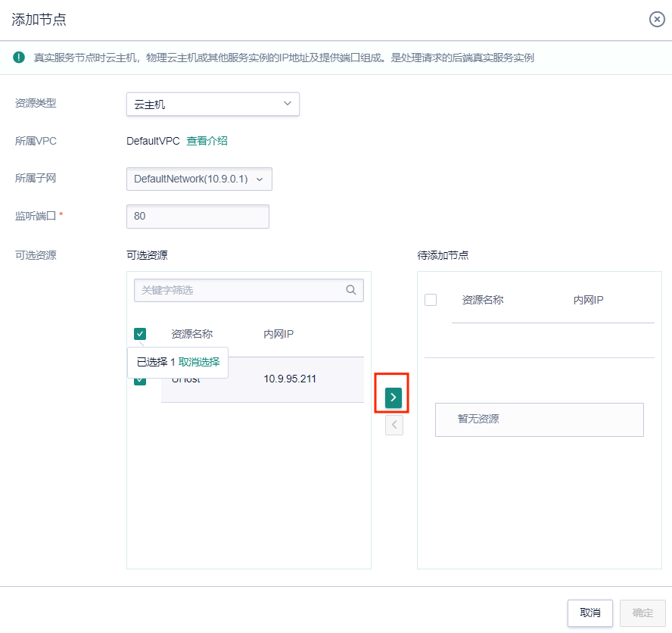The height and width of the screenshot is (633, 672).
Task: Close the 添加节点 dialog
Action: (x=657, y=20)
